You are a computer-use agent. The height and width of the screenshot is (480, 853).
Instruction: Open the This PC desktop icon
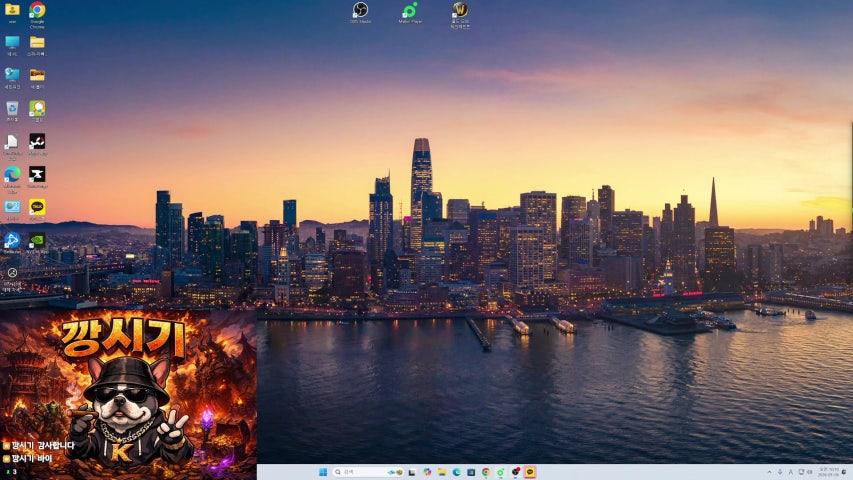(12, 43)
